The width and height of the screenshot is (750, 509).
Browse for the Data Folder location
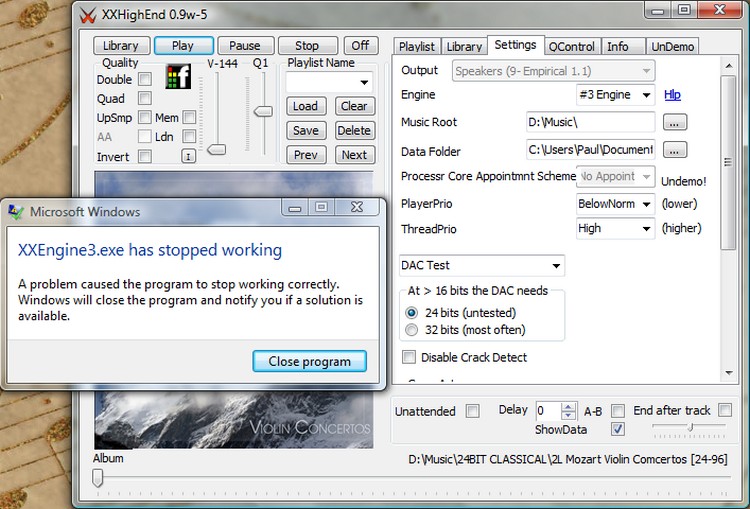click(x=674, y=150)
